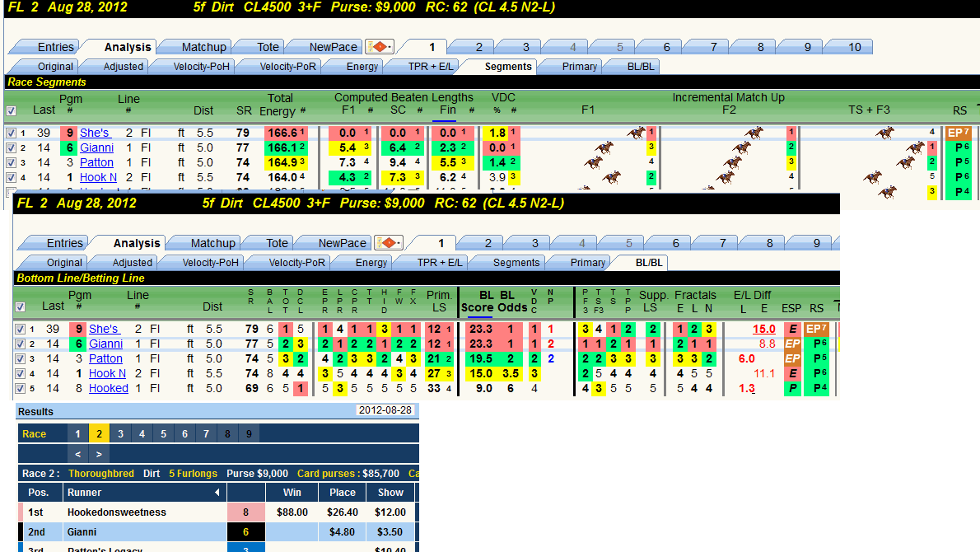
Task: Uncheck the Gianni row checkbox in Bottom Line panel
Action: pyautogui.click(x=20, y=344)
